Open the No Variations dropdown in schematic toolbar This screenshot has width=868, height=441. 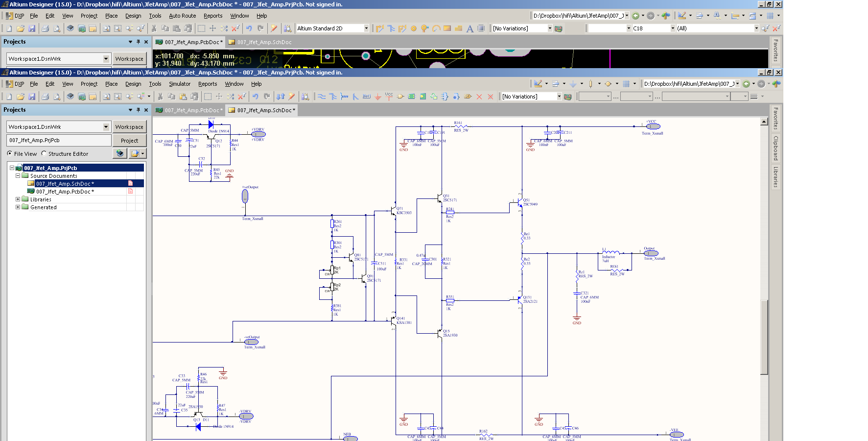click(559, 97)
